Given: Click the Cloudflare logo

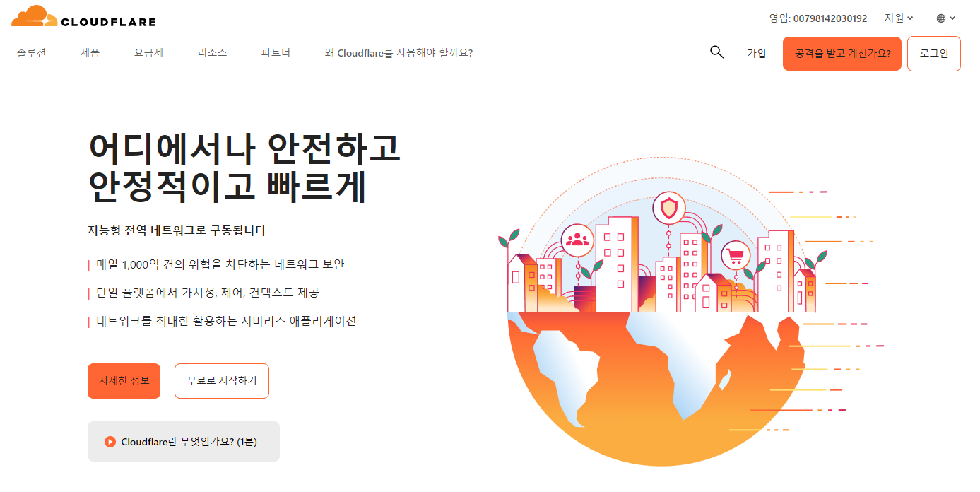Looking at the screenshot, I should click(83, 17).
